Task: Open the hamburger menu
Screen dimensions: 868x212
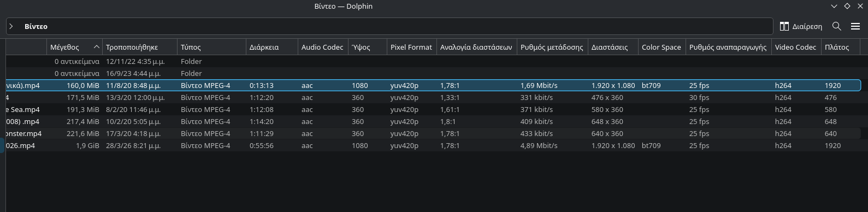Action: coord(855,26)
